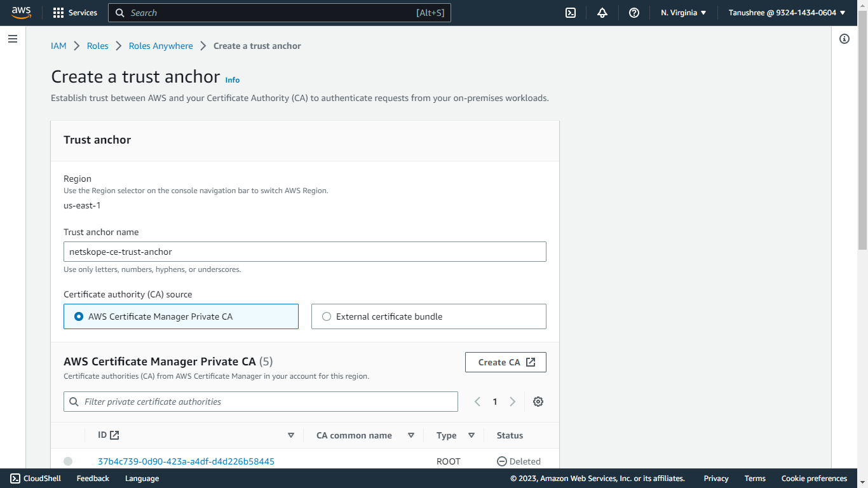Click the AWS logo home icon
Screen dimensions: 868x488
click(x=21, y=13)
